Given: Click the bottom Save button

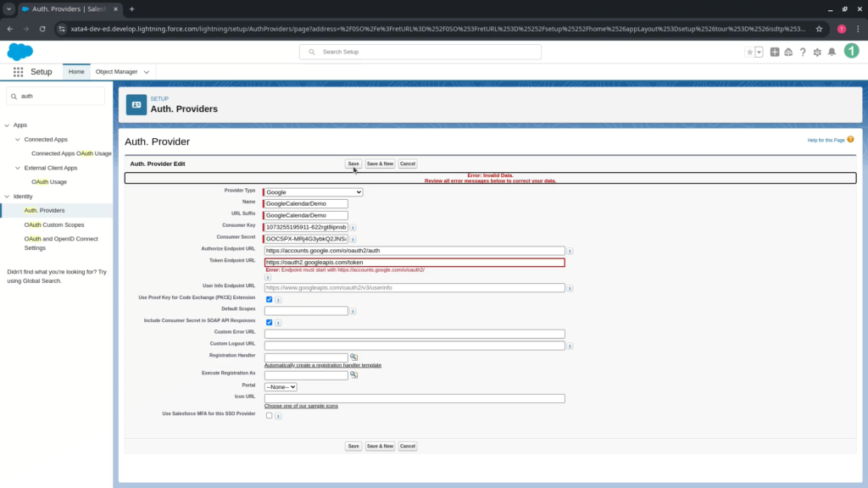Looking at the screenshot, I should click(x=353, y=446).
